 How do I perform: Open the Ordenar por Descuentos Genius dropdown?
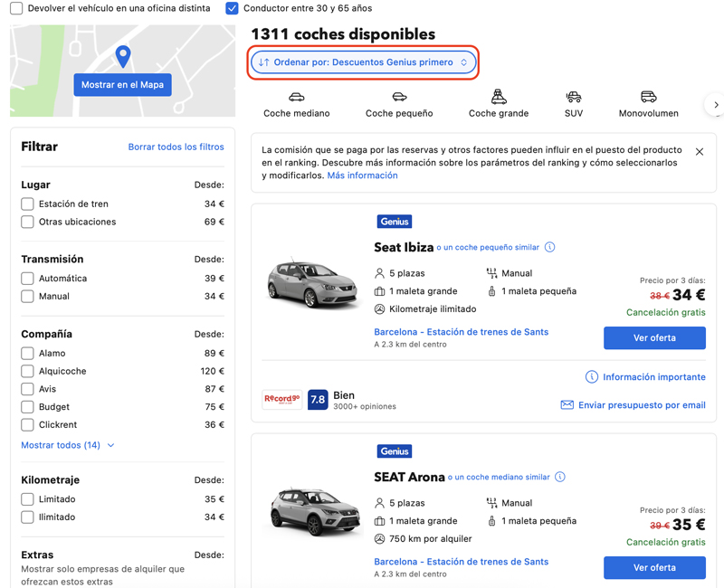pos(363,62)
